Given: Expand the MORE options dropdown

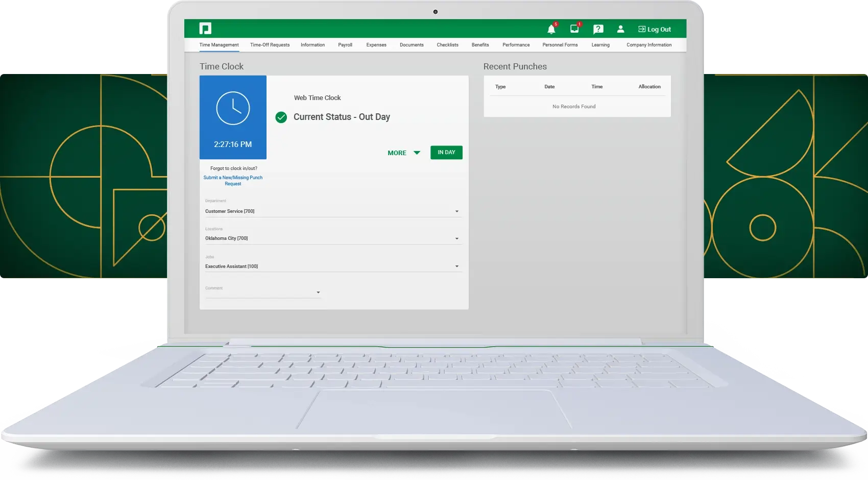Looking at the screenshot, I should 403,153.
